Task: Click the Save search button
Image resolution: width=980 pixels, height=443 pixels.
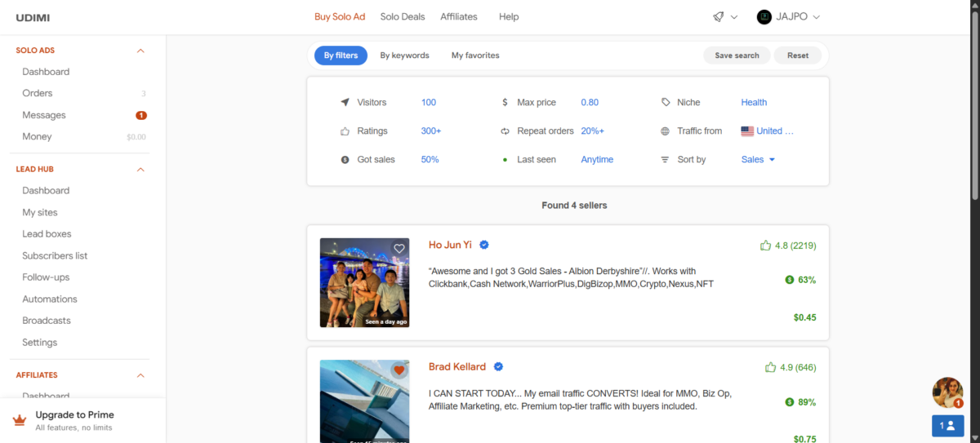Action: 737,55
